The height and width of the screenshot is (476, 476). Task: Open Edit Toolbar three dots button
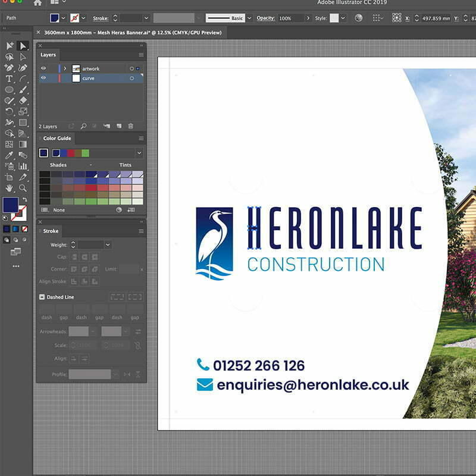16,266
